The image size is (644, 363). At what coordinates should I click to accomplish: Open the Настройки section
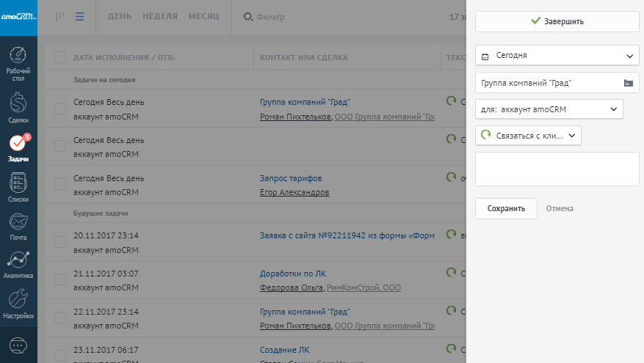18,304
